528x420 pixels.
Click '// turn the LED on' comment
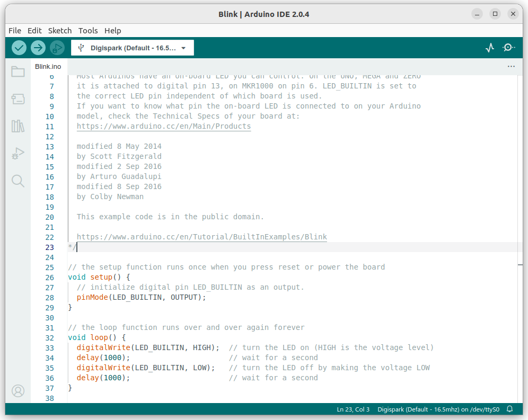click(x=331, y=347)
